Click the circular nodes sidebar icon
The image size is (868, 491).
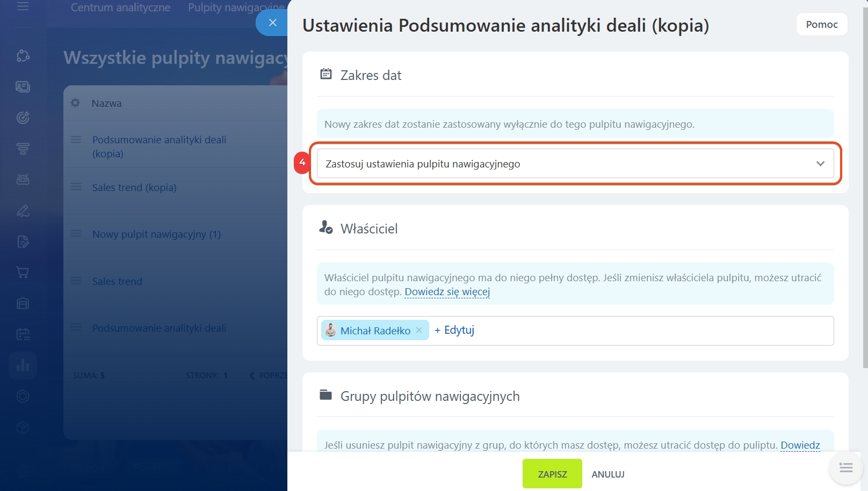23,56
